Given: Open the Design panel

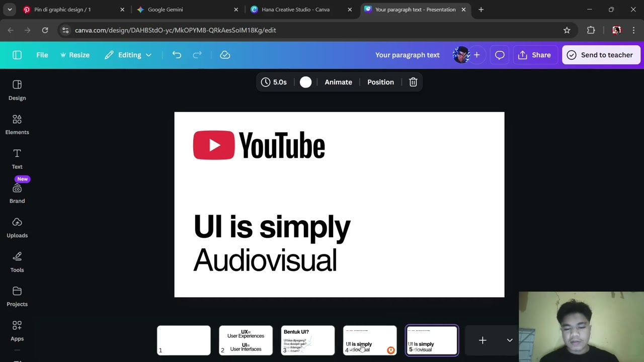Looking at the screenshot, I should (x=17, y=90).
